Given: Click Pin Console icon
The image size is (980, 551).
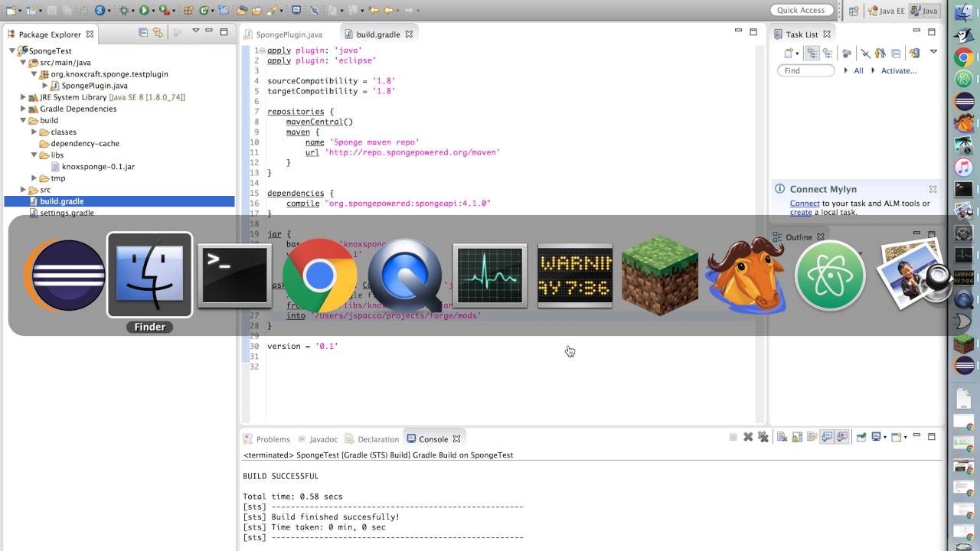Looking at the screenshot, I should (861, 437).
